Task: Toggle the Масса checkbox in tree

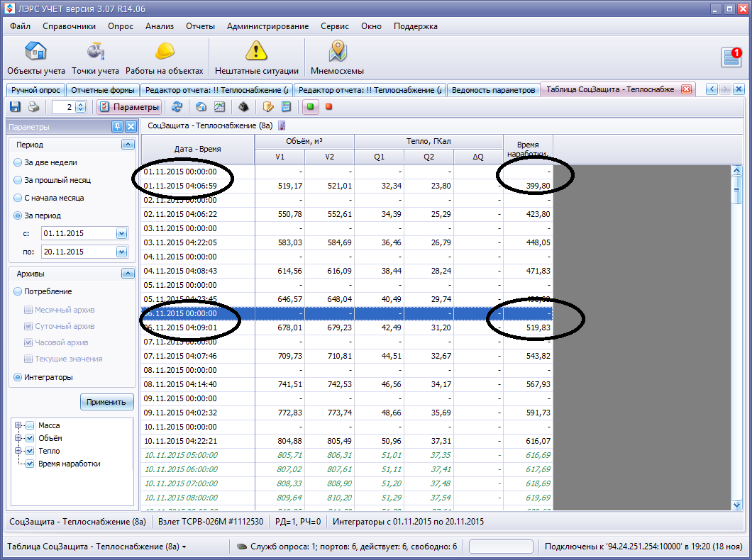Action: click(31, 425)
